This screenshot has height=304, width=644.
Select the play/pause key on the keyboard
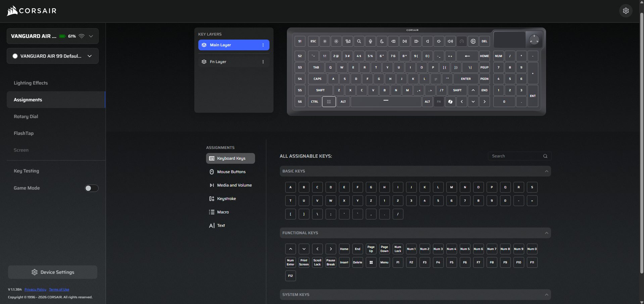(x=405, y=41)
